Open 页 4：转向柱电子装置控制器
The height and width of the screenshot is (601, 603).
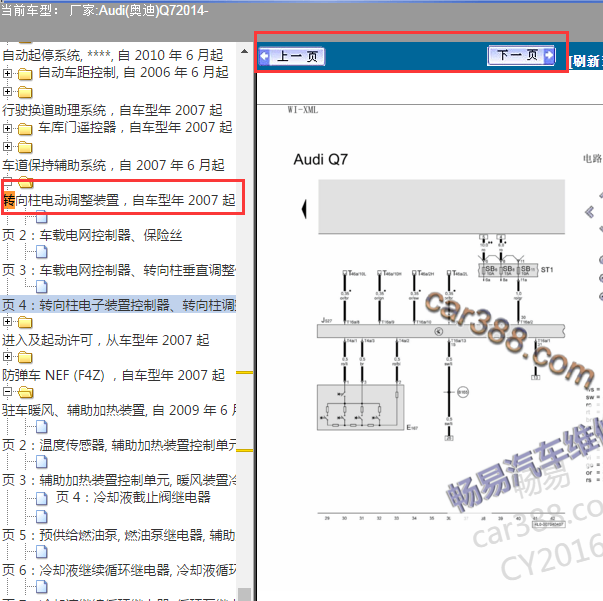click(x=119, y=305)
